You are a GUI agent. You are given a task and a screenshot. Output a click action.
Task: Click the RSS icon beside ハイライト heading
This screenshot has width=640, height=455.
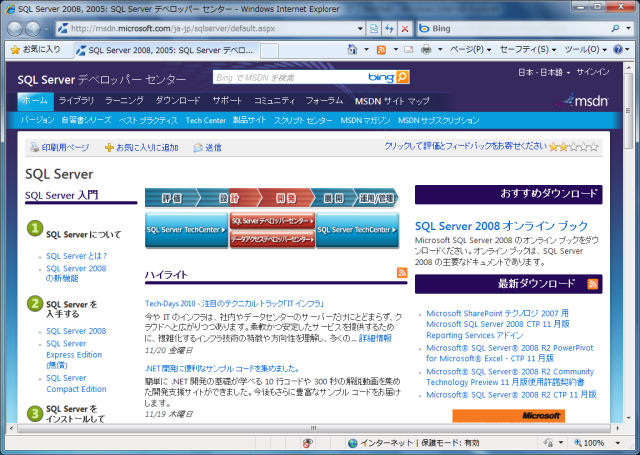point(402,273)
